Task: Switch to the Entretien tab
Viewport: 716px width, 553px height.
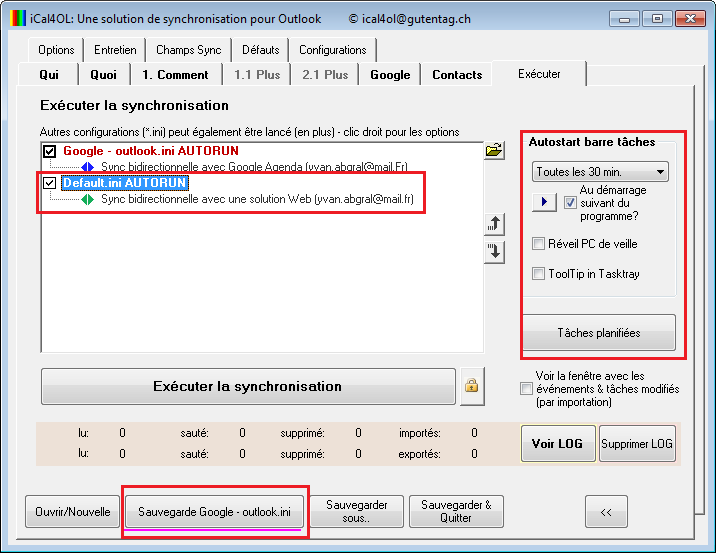Action: pos(115,50)
